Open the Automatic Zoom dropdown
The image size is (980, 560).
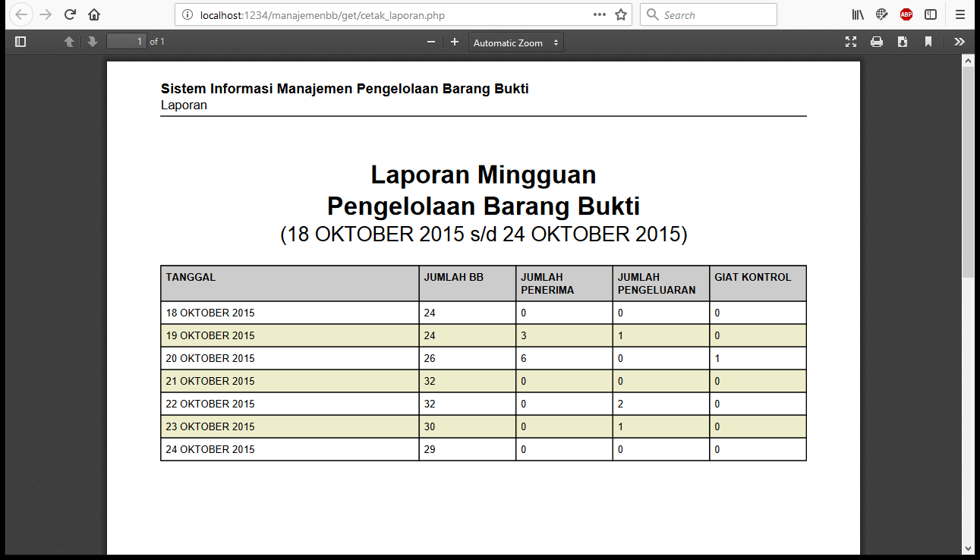(516, 43)
